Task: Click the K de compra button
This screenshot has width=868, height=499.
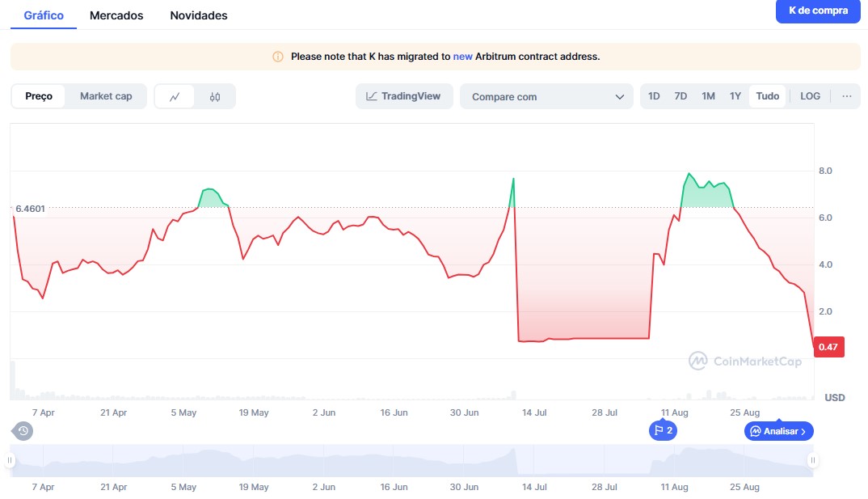Action: coord(818,11)
